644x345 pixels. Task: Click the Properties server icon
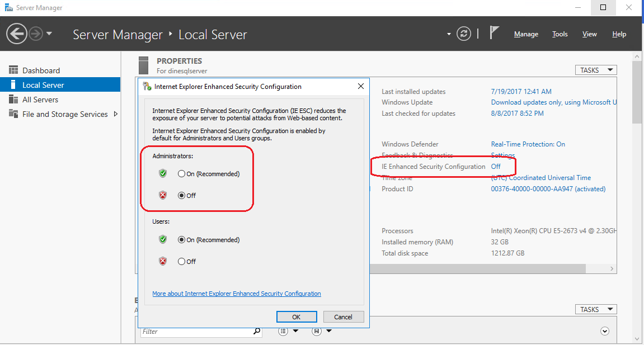pyautogui.click(x=143, y=65)
